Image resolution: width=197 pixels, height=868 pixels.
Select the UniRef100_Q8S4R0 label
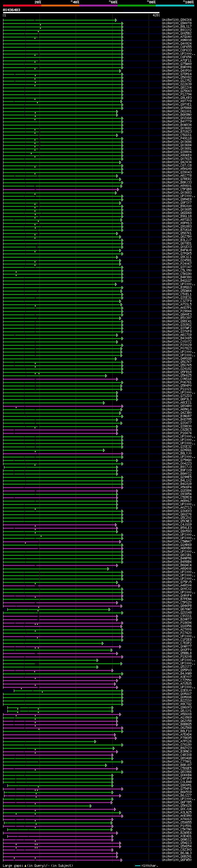pos(177,406)
